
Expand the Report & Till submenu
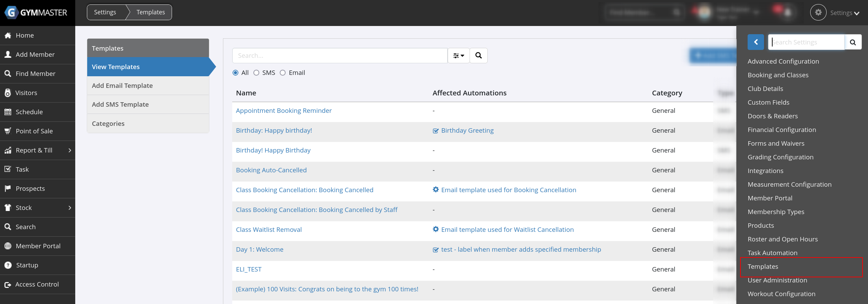tap(70, 150)
